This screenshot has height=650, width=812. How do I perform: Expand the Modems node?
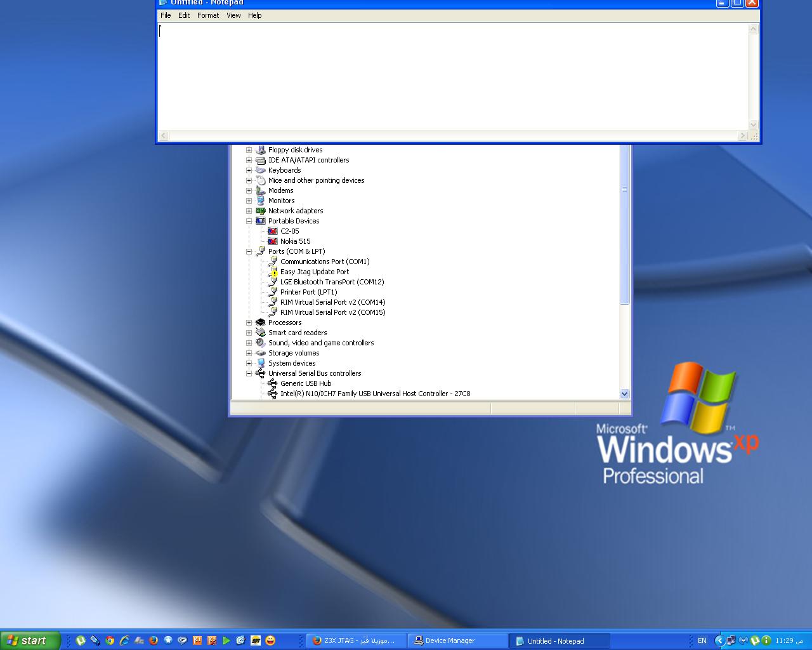point(249,190)
